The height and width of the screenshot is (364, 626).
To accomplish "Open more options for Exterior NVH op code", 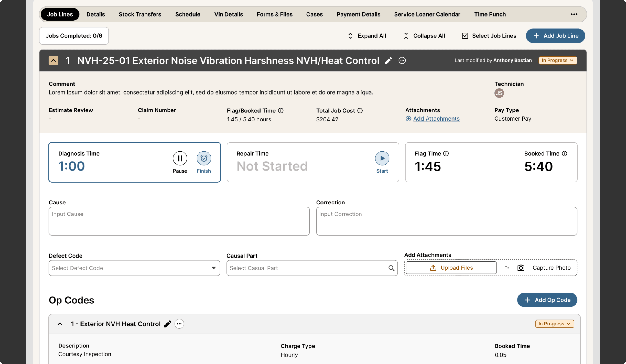I will click(179, 323).
